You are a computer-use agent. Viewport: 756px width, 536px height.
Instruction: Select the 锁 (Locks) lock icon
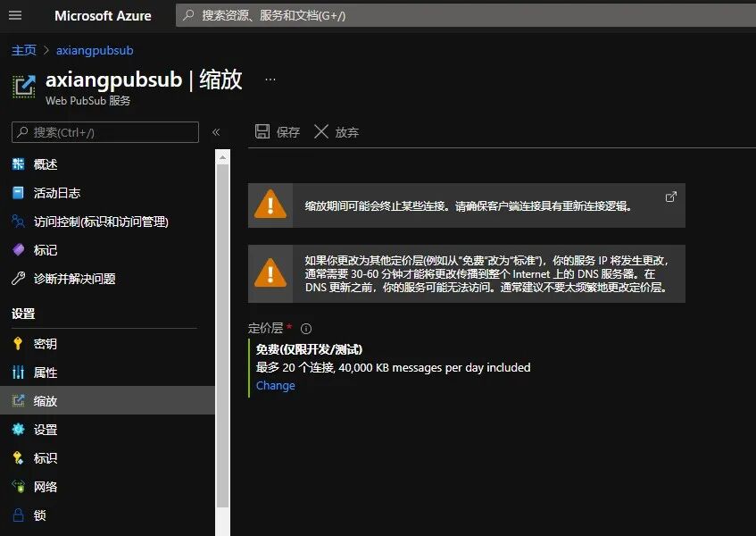(x=18, y=515)
